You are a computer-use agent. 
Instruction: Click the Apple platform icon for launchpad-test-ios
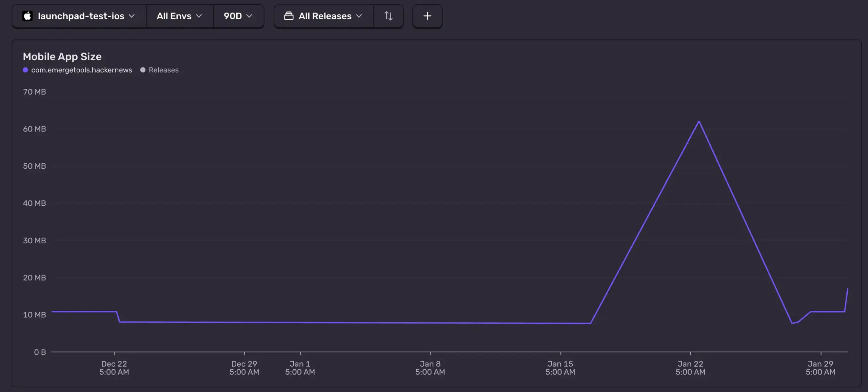click(27, 16)
